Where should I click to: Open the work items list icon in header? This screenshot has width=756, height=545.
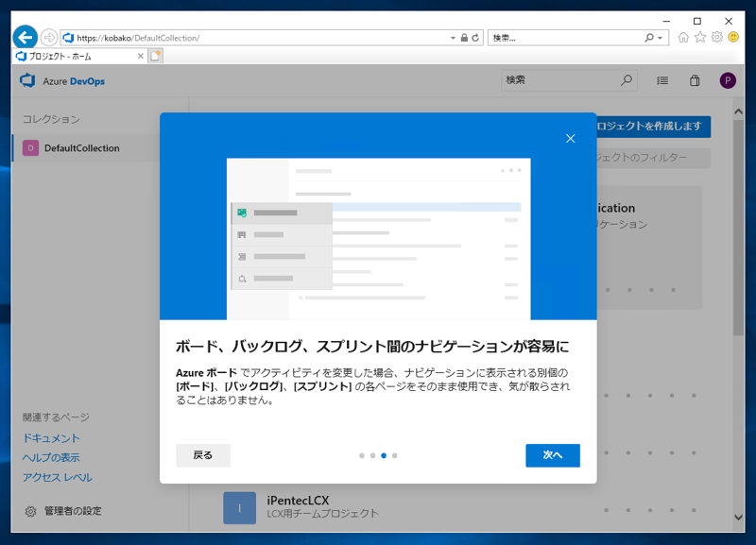662,80
